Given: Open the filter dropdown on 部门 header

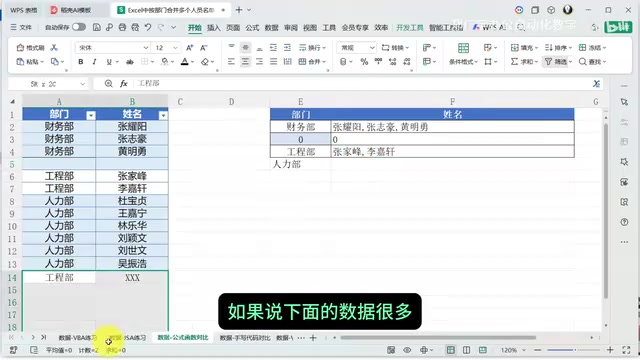Looking at the screenshot, I should [x=91, y=116].
